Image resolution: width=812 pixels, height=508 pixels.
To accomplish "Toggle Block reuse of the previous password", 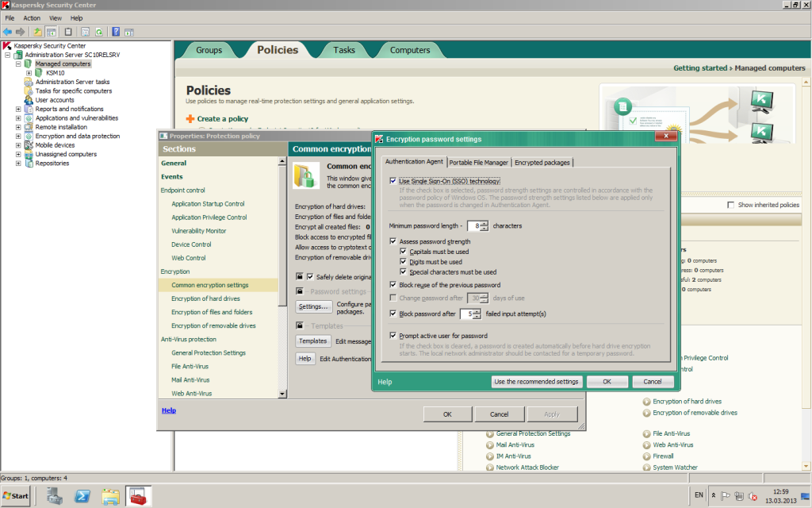I will (393, 285).
